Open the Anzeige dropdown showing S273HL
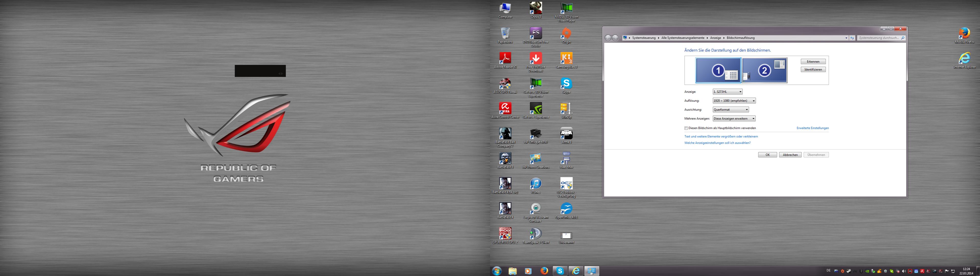Image resolution: width=980 pixels, height=276 pixels. coord(727,92)
